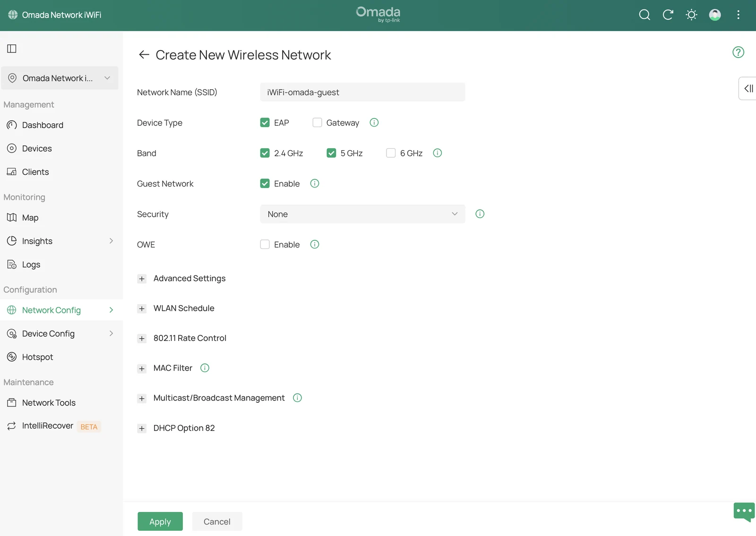Click the Device Type info icon
Viewport: 756px width, 536px height.
[x=374, y=123]
